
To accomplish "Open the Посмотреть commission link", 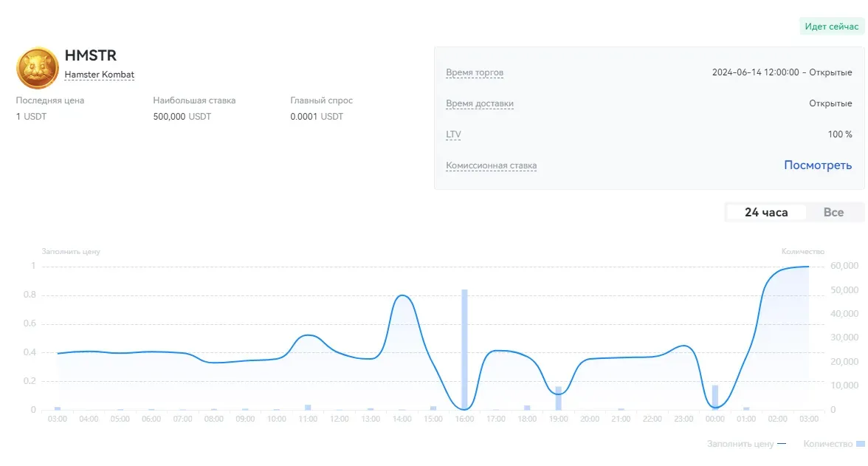I will point(818,165).
